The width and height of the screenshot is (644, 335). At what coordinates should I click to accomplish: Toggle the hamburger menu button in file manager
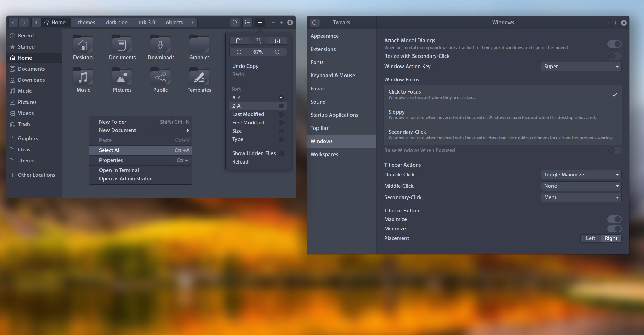[260, 23]
